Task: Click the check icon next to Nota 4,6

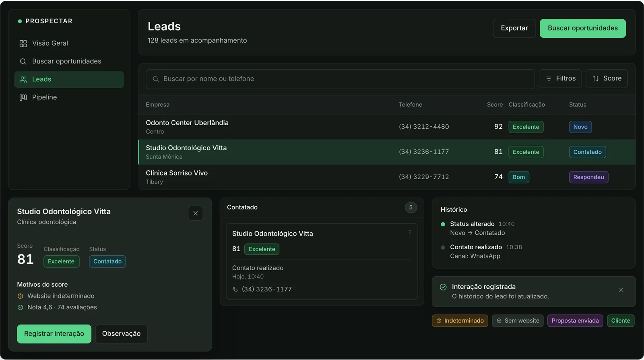Action: [20, 307]
